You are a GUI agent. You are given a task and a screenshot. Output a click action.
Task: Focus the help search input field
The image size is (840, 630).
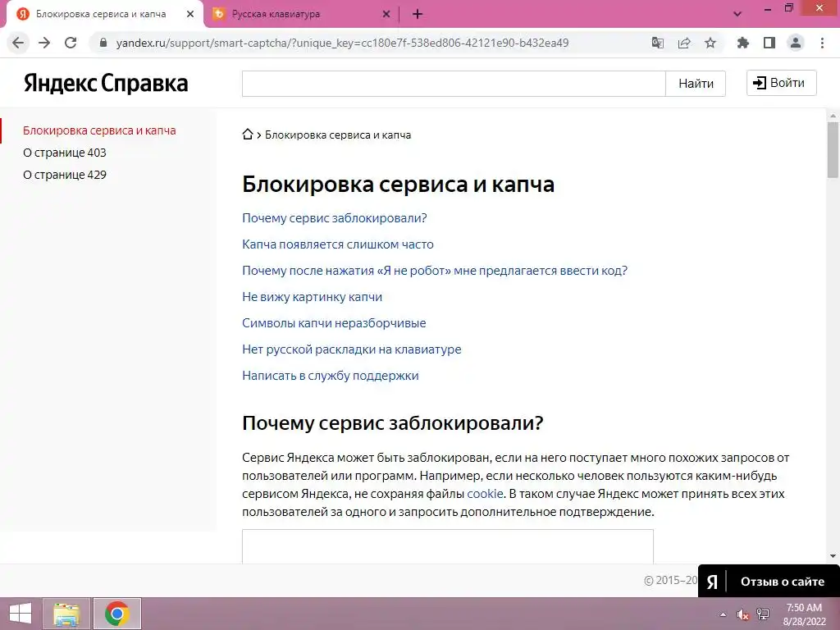pyautogui.click(x=454, y=84)
